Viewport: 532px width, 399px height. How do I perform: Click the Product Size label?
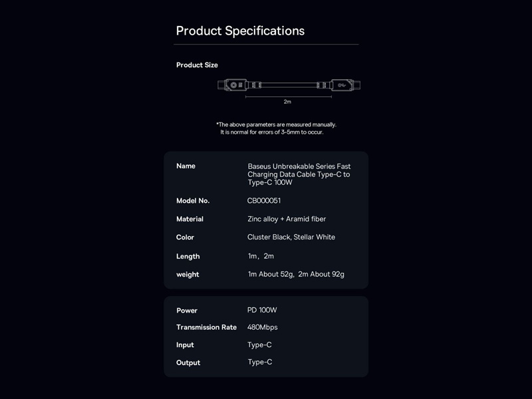(197, 65)
